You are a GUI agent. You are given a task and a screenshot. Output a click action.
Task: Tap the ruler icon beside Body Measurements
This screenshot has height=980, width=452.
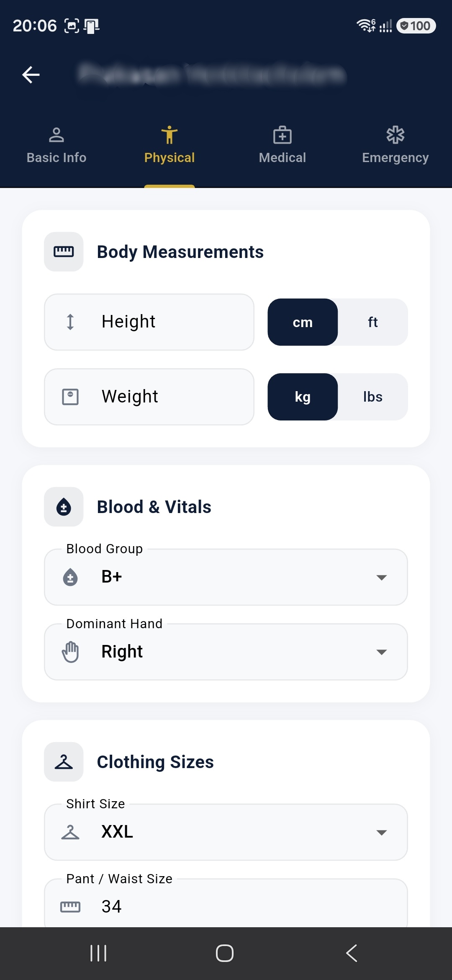pos(64,252)
